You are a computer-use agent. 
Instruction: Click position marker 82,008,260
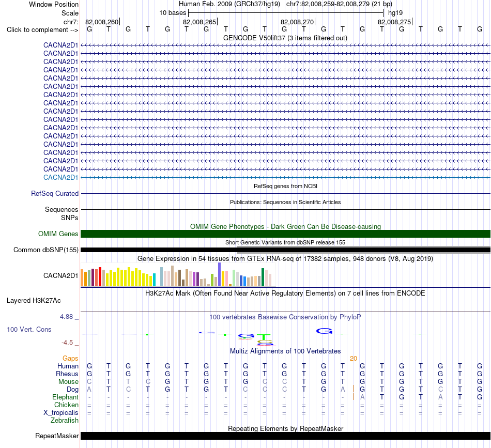point(102,22)
